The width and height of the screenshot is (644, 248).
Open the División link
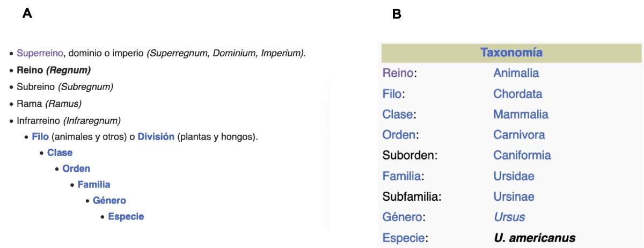click(156, 136)
